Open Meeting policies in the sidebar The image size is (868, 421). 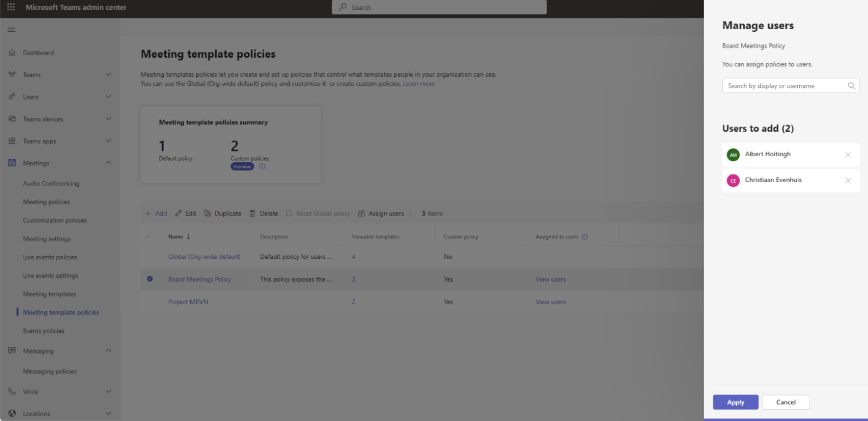pyautogui.click(x=46, y=202)
